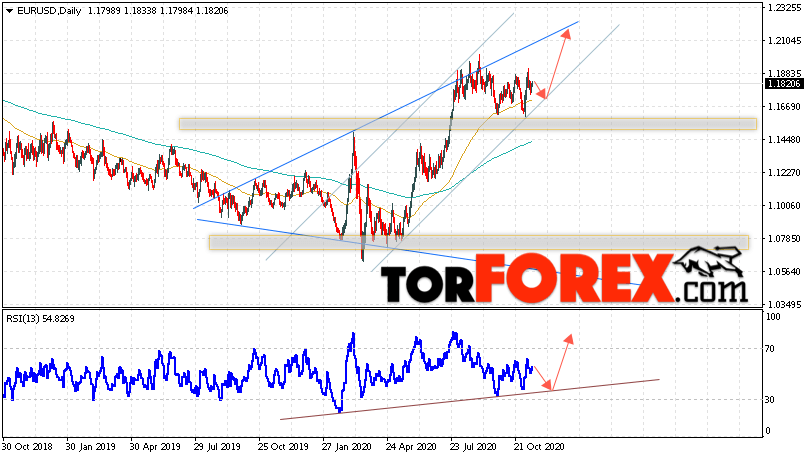Select the 1.23255 price axis label
This screenshot has height=458, width=808.
click(x=784, y=8)
